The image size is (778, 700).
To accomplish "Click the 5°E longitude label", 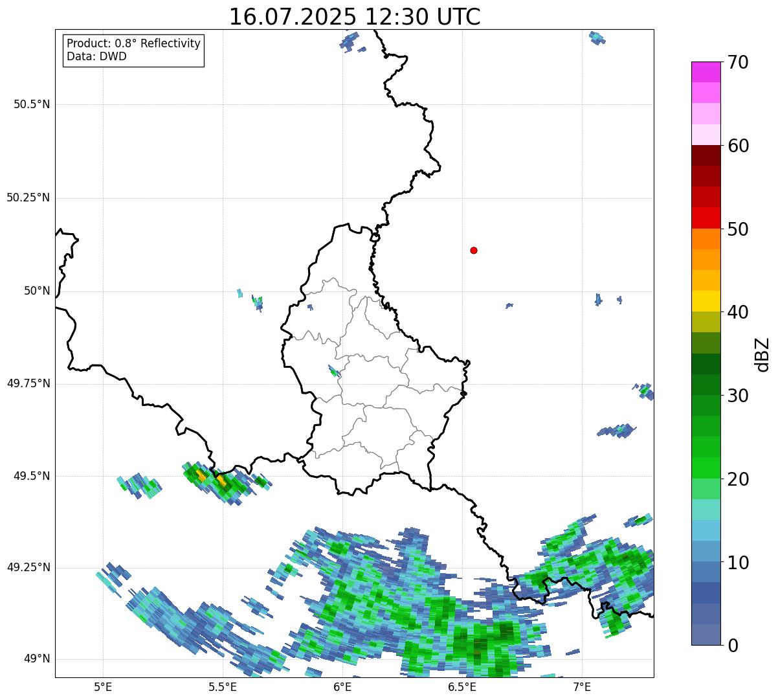I will [103, 686].
